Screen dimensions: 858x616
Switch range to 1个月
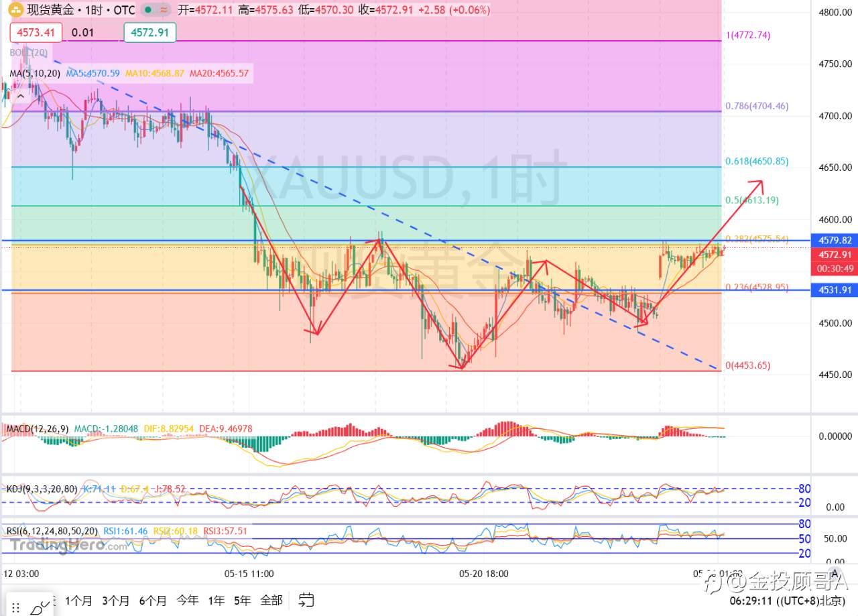click(79, 600)
